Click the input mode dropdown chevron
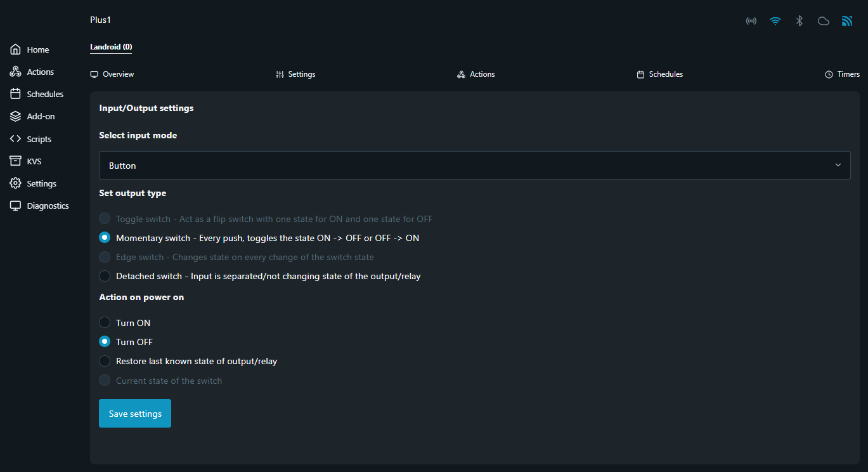This screenshot has width=868, height=472. pyautogui.click(x=838, y=165)
